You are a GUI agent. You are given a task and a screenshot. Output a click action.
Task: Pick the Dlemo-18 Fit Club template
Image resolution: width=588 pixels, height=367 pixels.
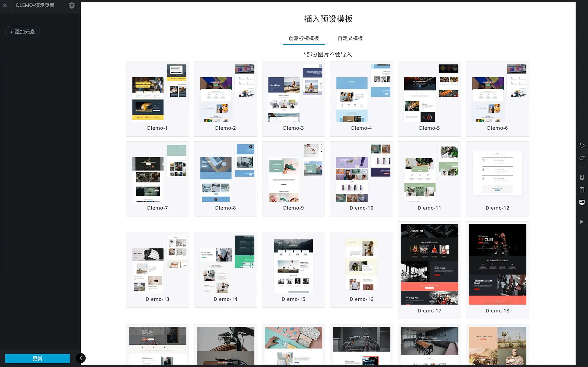pos(497,264)
